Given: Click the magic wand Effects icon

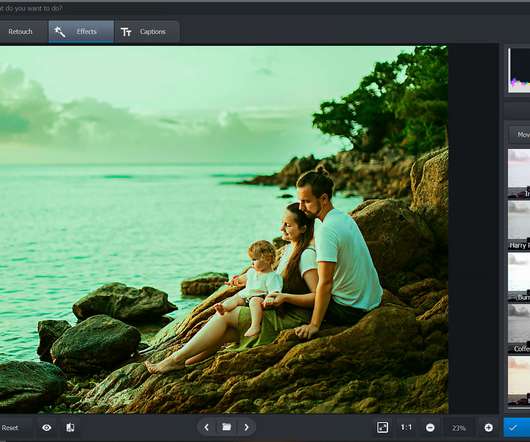Looking at the screenshot, I should [60, 32].
